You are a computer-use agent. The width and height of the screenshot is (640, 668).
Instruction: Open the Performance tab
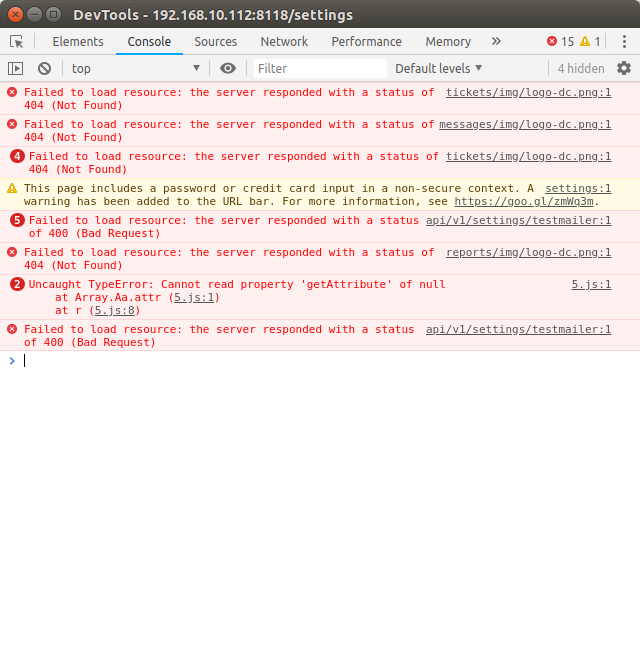[x=366, y=42]
